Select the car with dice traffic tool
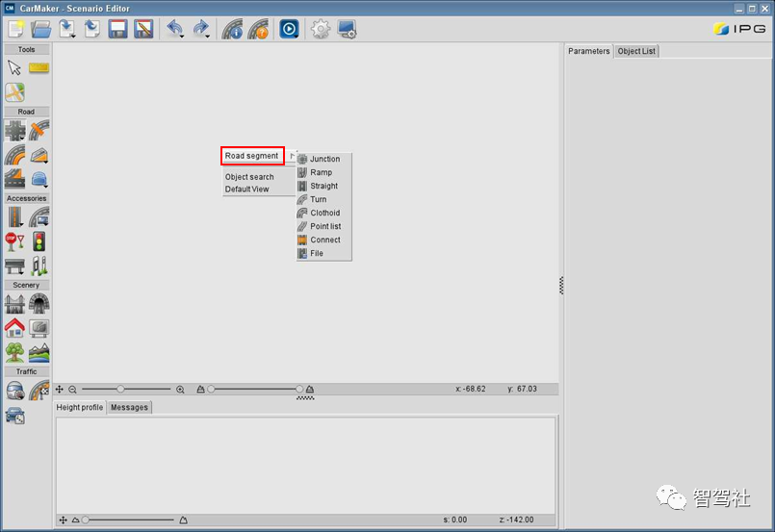This screenshot has width=775, height=532. [x=14, y=415]
